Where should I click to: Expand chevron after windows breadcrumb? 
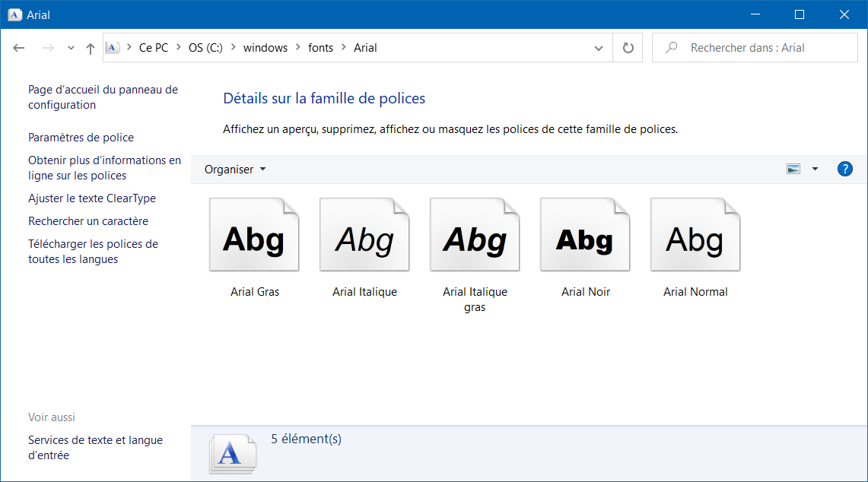pos(297,48)
